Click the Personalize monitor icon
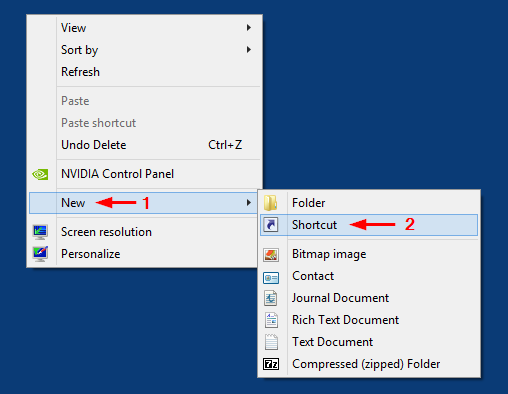Screen dimensions: 508x394 point(40,254)
